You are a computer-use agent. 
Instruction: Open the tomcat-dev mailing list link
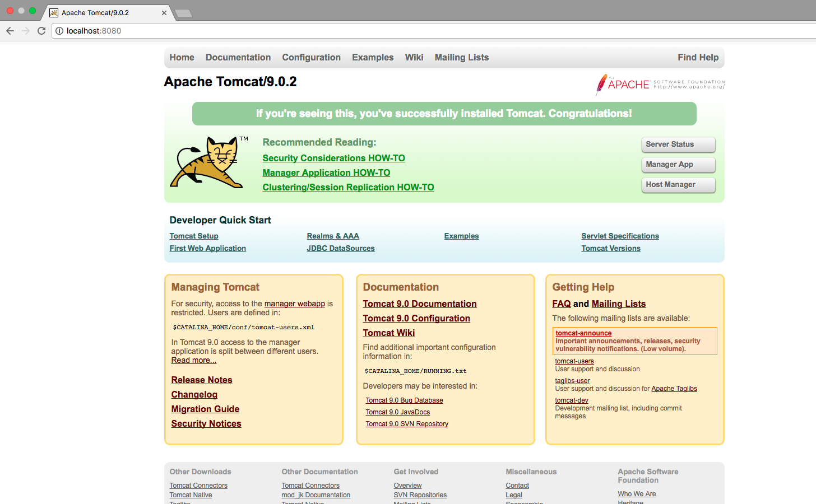[x=572, y=400]
